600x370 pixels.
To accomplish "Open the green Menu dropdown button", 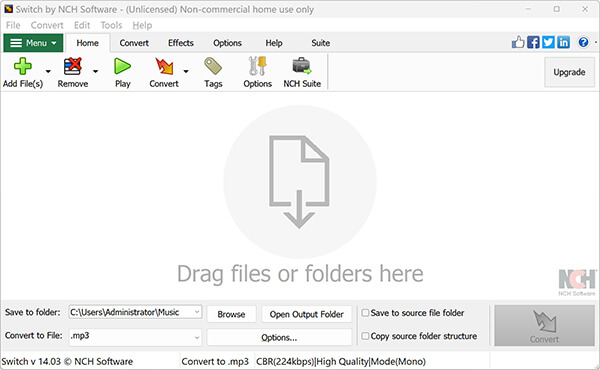I will click(33, 43).
